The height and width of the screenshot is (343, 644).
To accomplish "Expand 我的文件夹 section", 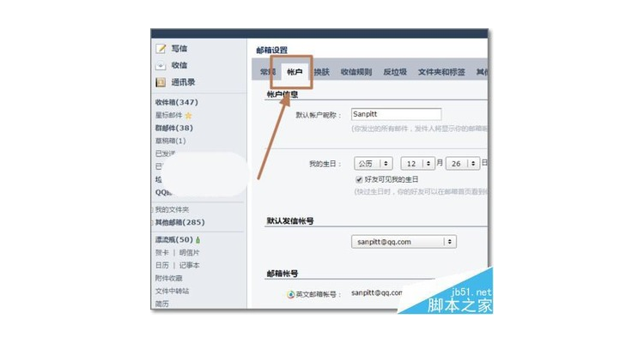I will 172,209.
